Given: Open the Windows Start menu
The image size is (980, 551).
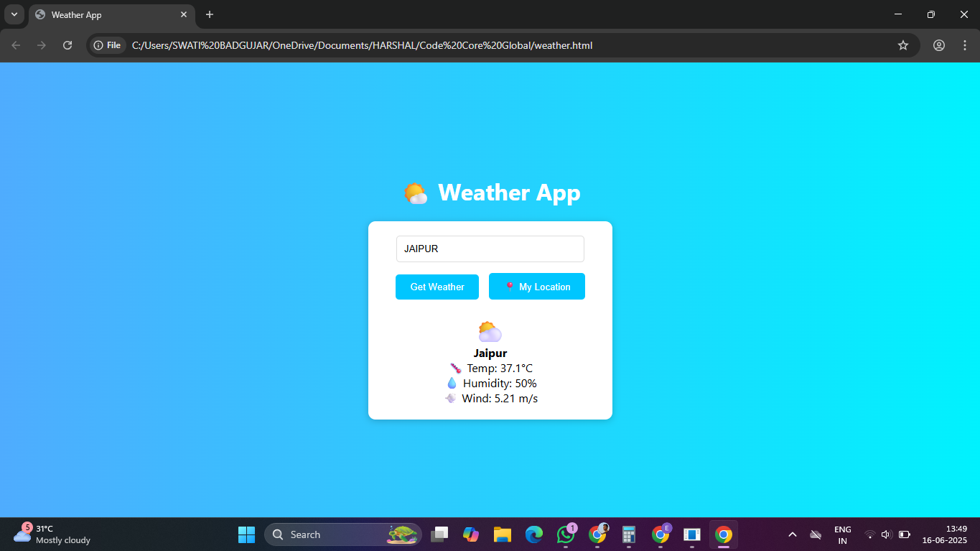Looking at the screenshot, I should click(x=246, y=534).
